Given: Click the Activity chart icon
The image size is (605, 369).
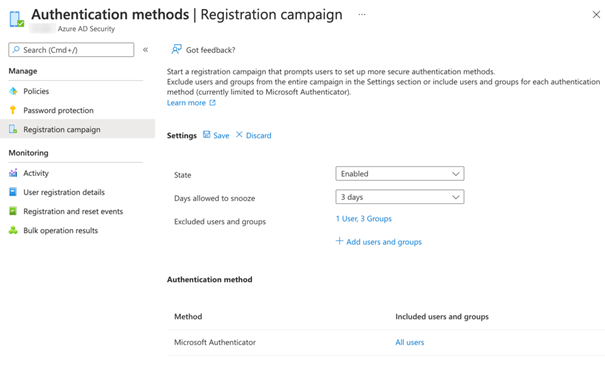Looking at the screenshot, I should tap(13, 173).
